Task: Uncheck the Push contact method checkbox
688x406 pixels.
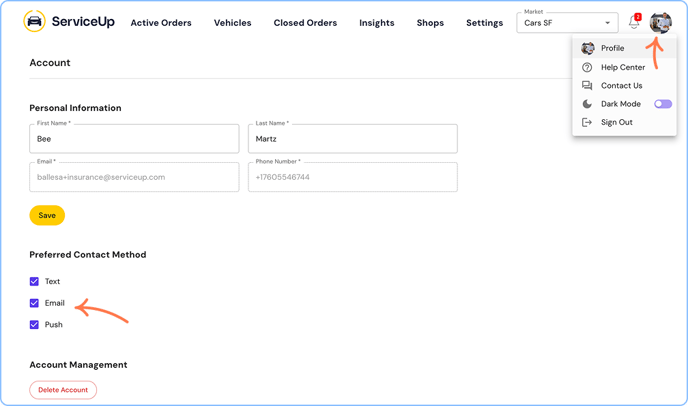Action: pyautogui.click(x=34, y=325)
